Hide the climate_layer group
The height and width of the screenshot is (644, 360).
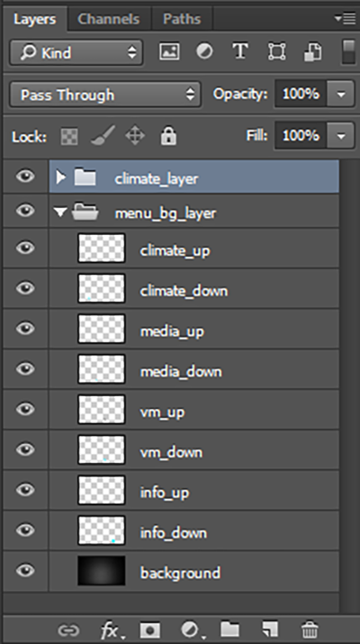25,177
